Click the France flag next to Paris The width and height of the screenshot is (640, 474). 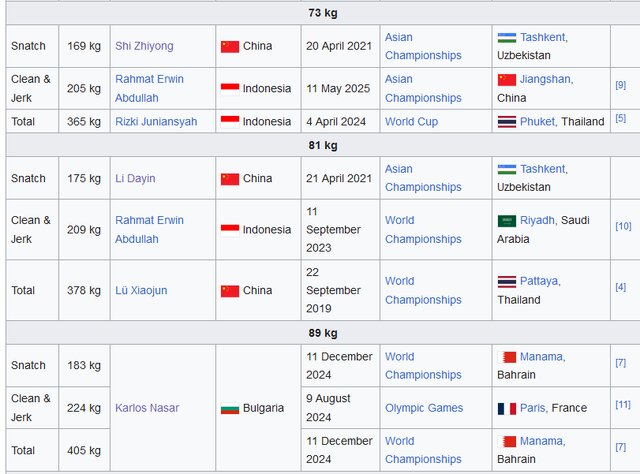point(506,408)
